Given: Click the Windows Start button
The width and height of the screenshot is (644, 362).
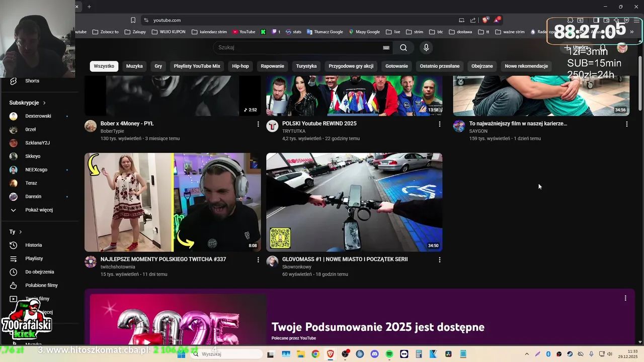Looking at the screenshot, I should tap(182, 354).
